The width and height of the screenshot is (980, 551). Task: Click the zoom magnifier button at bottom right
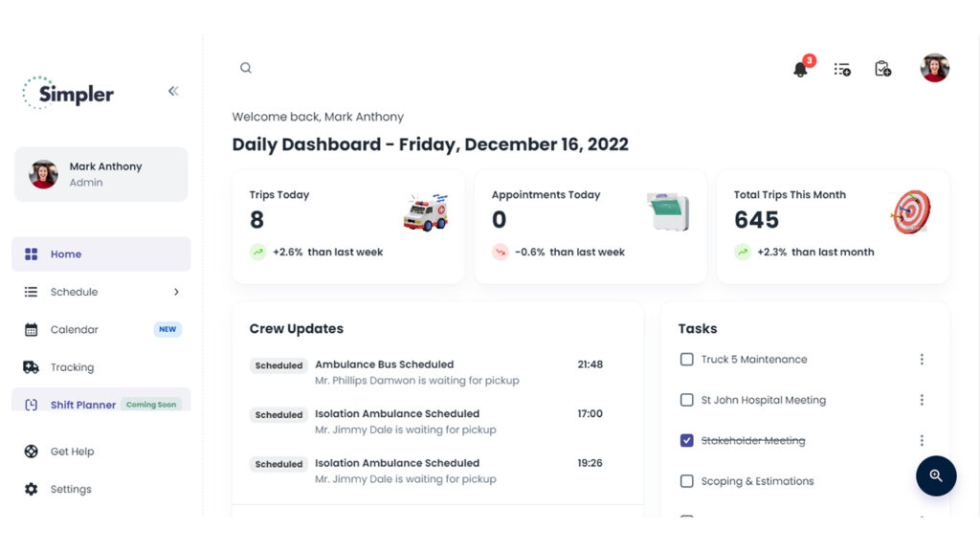tap(936, 476)
